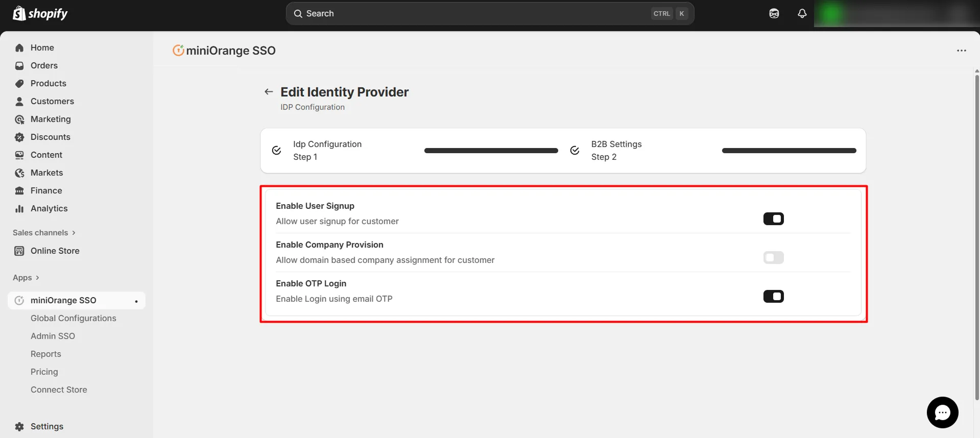
Task: Click the 'Enable OTP Login' label
Action: coord(311,283)
